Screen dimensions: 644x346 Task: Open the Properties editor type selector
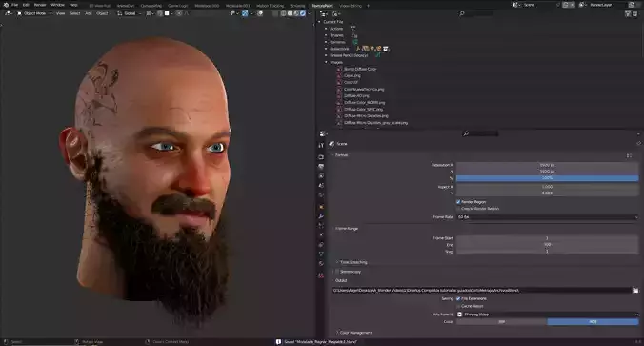click(x=324, y=133)
